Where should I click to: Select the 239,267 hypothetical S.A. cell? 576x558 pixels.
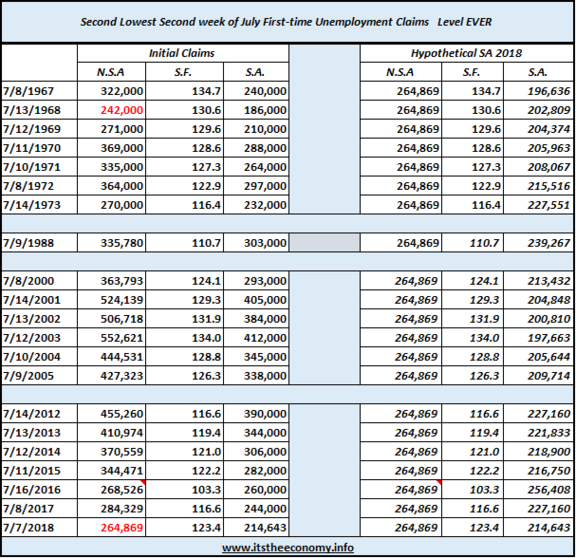coord(538,243)
